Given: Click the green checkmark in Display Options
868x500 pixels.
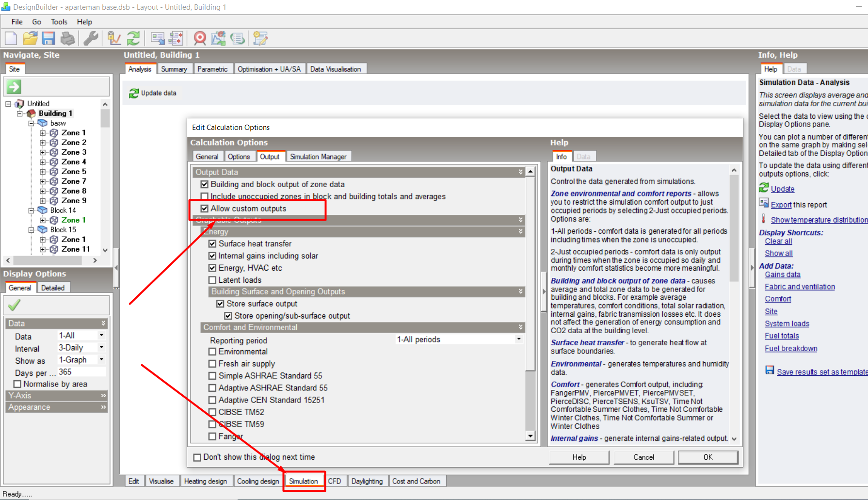Looking at the screenshot, I should pos(14,305).
